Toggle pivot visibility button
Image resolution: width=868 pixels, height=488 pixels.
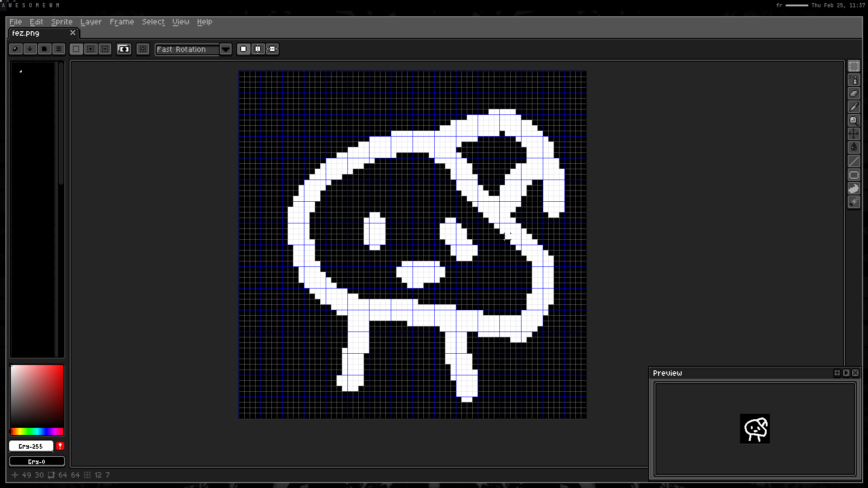(143, 49)
